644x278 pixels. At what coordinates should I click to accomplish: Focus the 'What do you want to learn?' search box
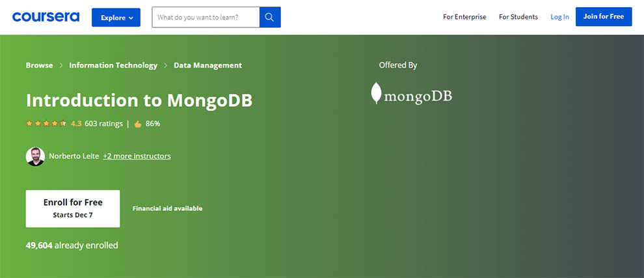pos(206,18)
